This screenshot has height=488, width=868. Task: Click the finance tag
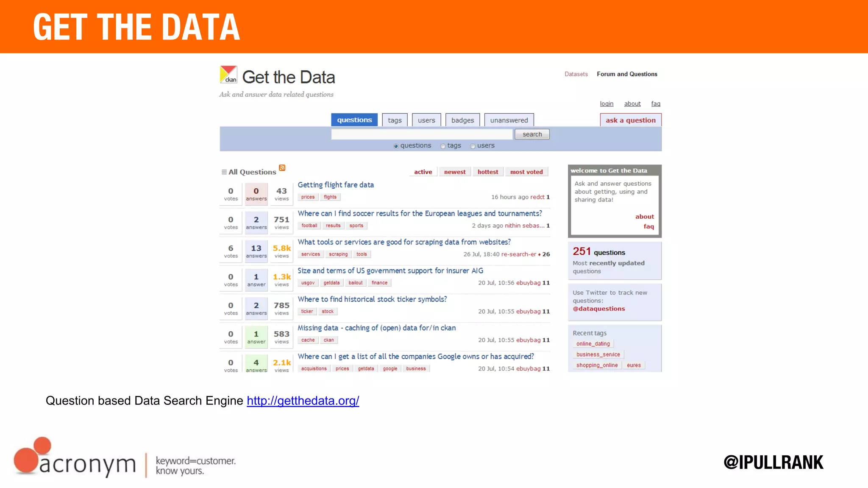click(x=379, y=283)
